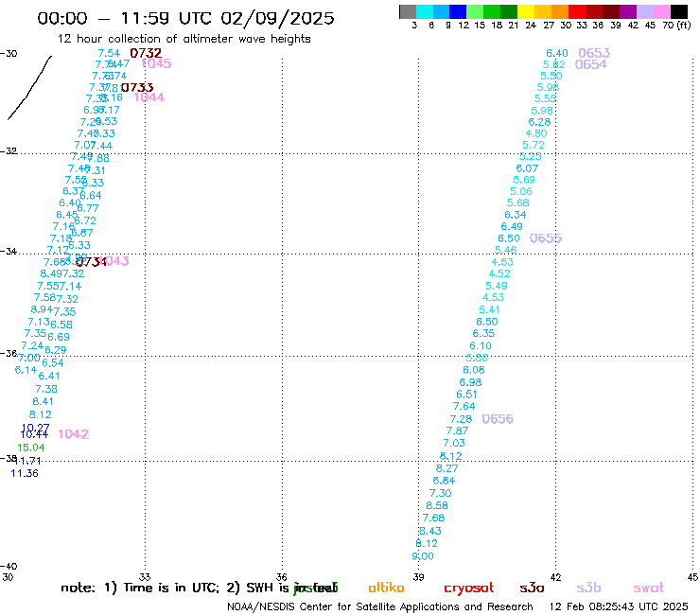700x615 pixels.
Task: Click the 5.72 wave height value
Action: 534,145
